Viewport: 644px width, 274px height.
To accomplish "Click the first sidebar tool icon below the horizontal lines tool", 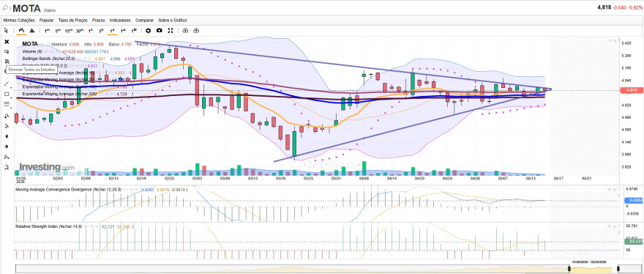I will (7, 116).
